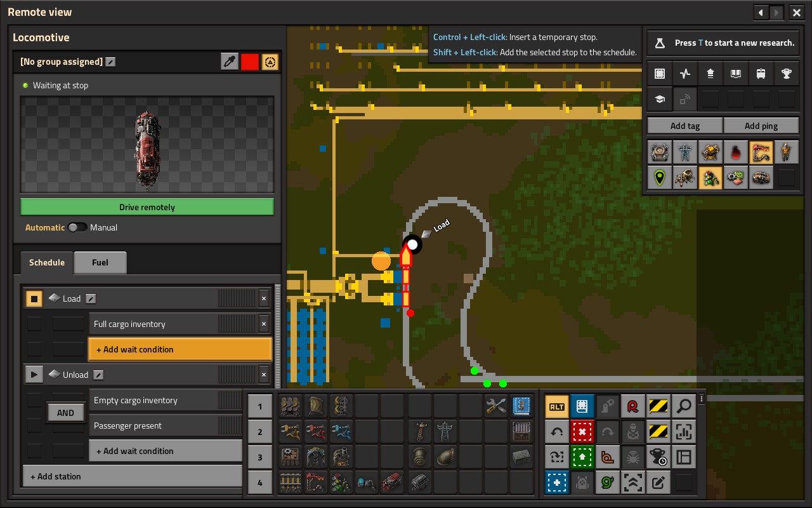The width and height of the screenshot is (812, 508).
Task: Pick a color with the eyedropper icon
Action: pyautogui.click(x=230, y=62)
